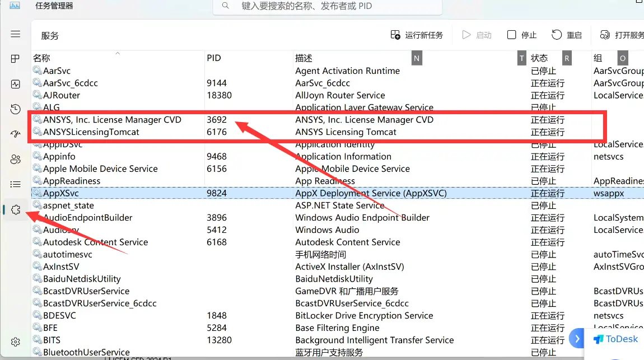Sort services by the PID column header
644x360 pixels.
pos(213,58)
